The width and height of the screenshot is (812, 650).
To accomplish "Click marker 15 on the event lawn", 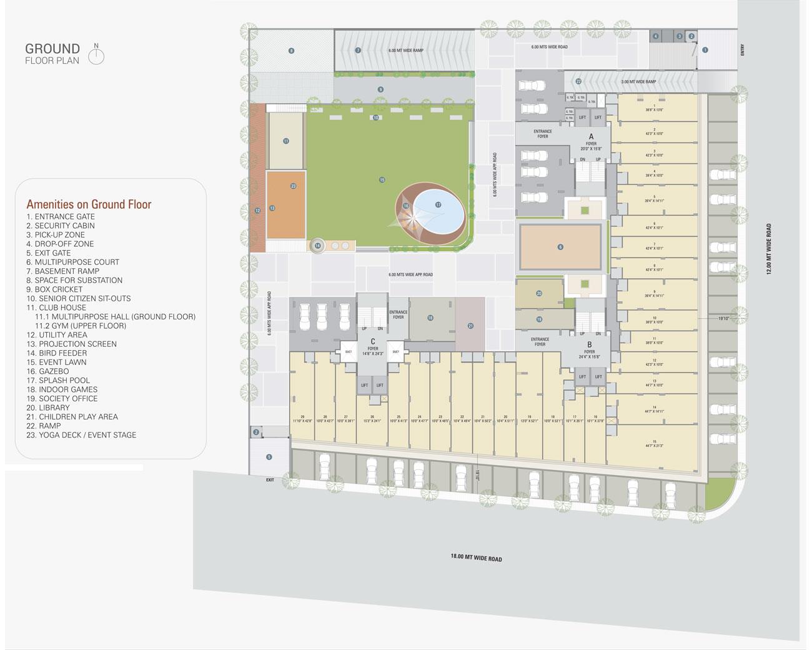I will coord(382,179).
